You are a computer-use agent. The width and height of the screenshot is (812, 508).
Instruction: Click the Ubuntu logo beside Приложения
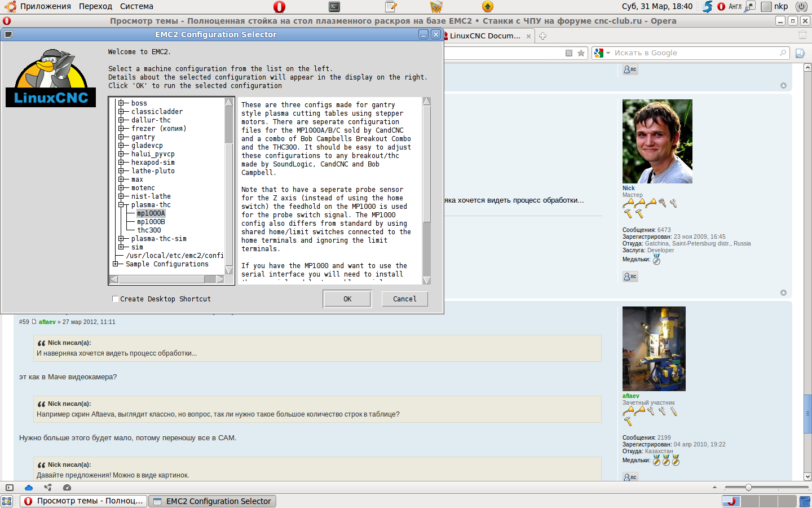pos(10,7)
